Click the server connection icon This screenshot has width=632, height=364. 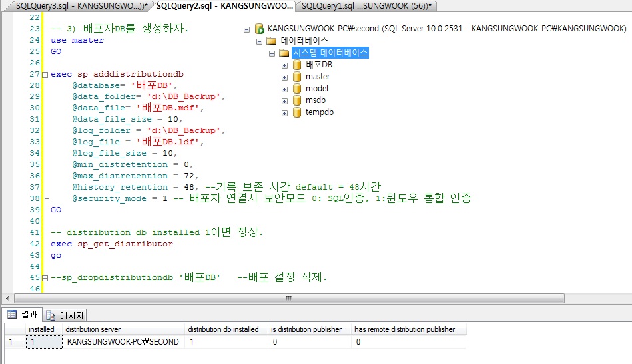click(x=260, y=29)
